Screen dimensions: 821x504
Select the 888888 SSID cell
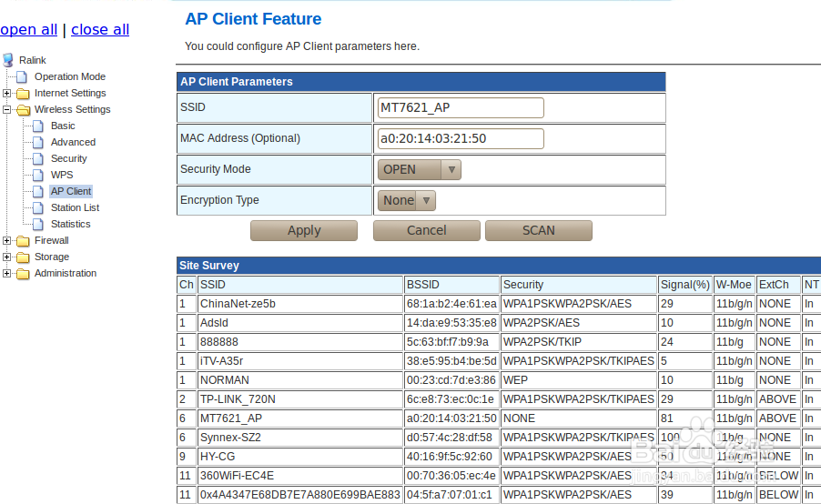point(300,342)
